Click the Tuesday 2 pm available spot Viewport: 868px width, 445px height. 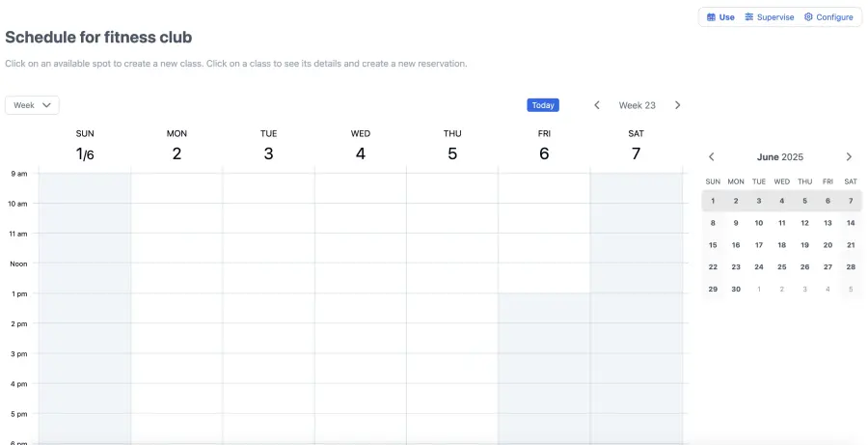point(268,338)
